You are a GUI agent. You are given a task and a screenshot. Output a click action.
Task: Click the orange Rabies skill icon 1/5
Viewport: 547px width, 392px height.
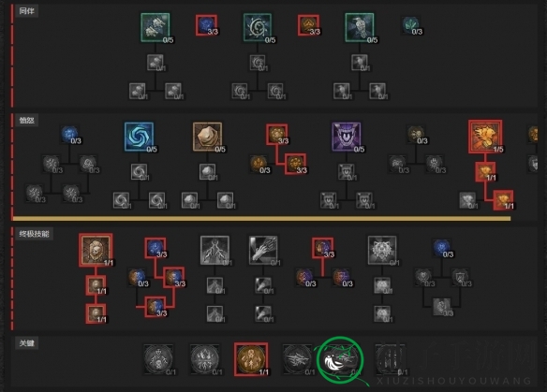coord(485,137)
